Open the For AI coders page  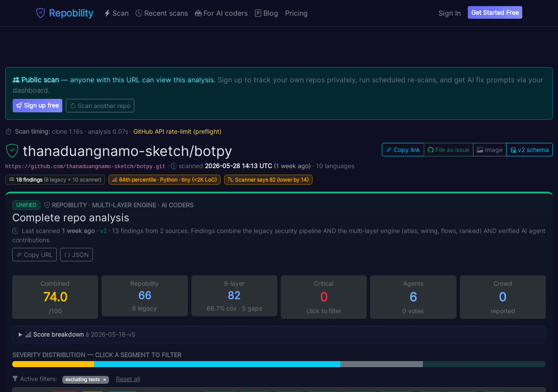(221, 13)
